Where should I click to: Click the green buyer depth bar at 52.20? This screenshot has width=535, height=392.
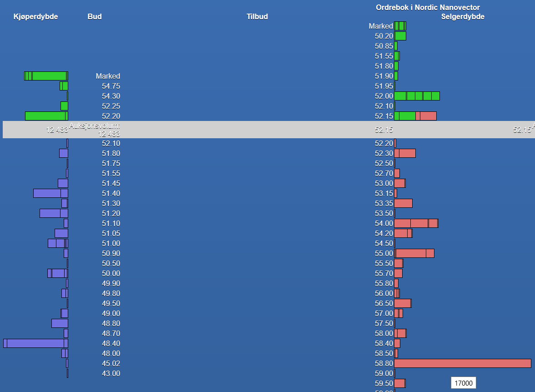click(x=47, y=116)
